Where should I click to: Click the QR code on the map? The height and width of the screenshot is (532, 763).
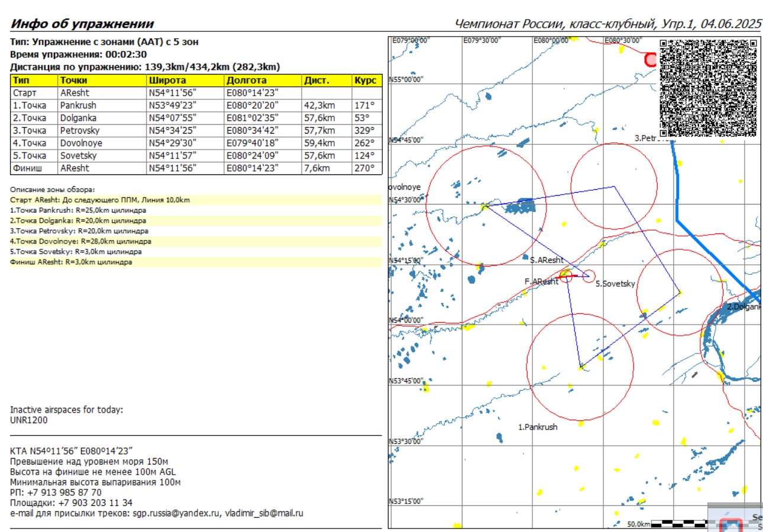(708, 88)
